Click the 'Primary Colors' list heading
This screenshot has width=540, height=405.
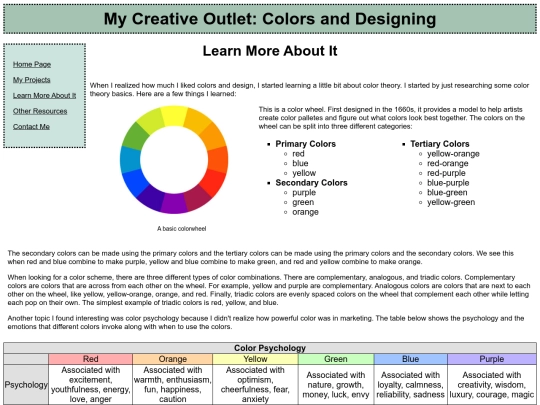click(x=305, y=144)
